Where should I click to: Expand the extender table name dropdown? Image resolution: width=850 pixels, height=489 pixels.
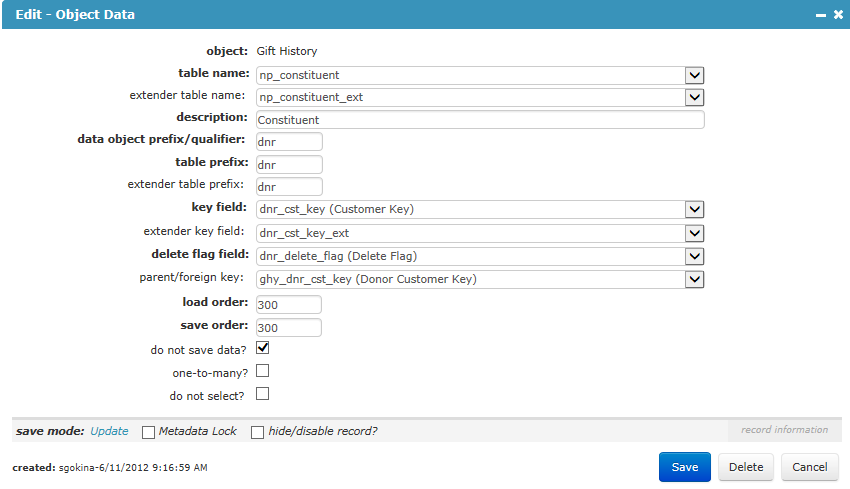tap(694, 98)
